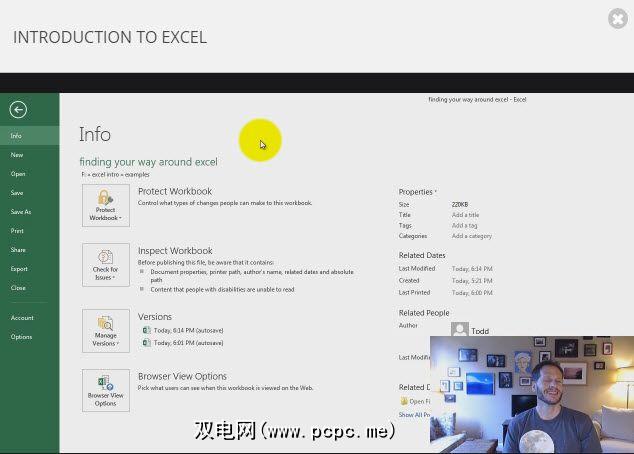Click the Inspect Workbook heading
The width and height of the screenshot is (634, 454).
[175, 251]
